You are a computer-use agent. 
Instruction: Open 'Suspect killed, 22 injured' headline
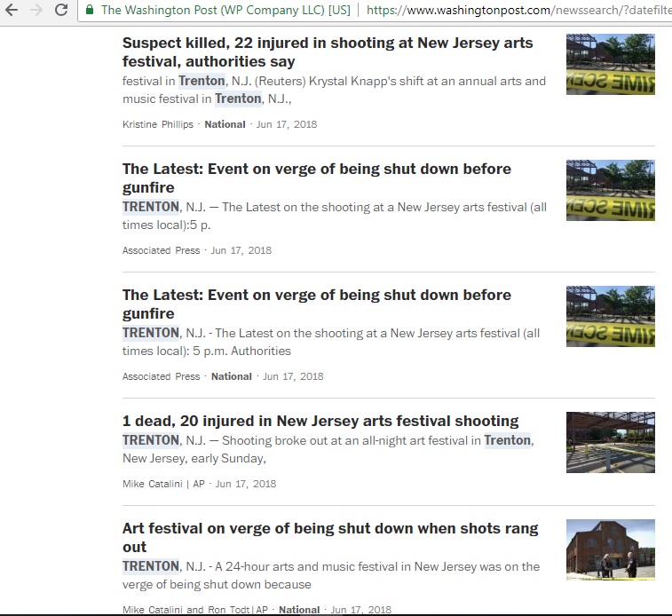(328, 51)
